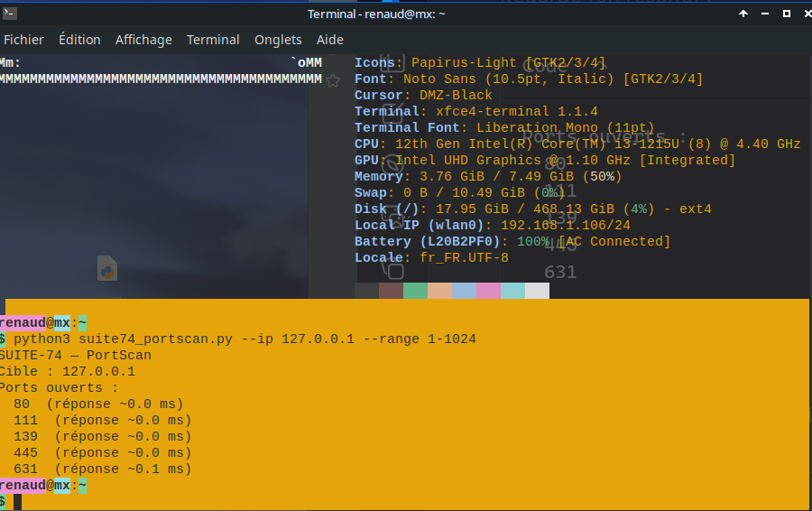812x511 pixels.
Task: Click the faint star icon behind the terminal
Action: pos(333,81)
